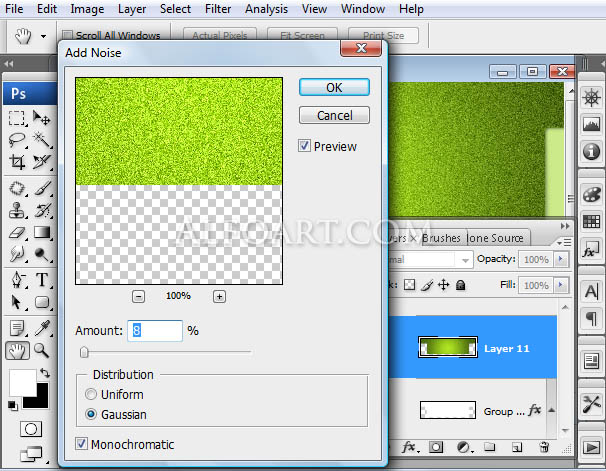Open the Opacity slider arrow

click(561, 259)
